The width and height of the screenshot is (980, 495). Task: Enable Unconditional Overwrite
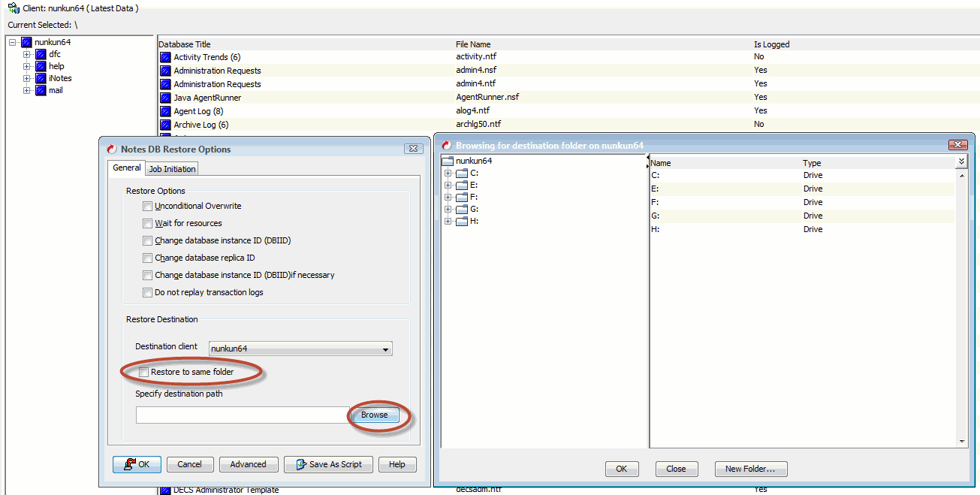coord(148,206)
